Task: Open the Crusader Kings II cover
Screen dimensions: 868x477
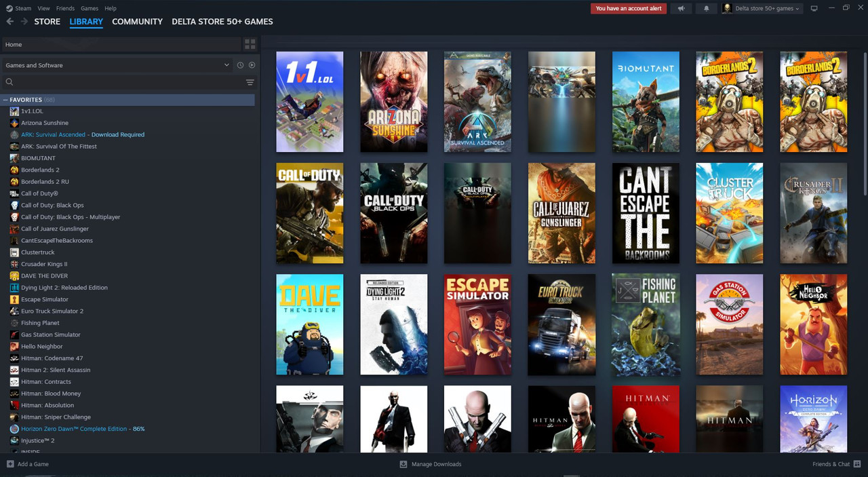Action: coord(814,213)
